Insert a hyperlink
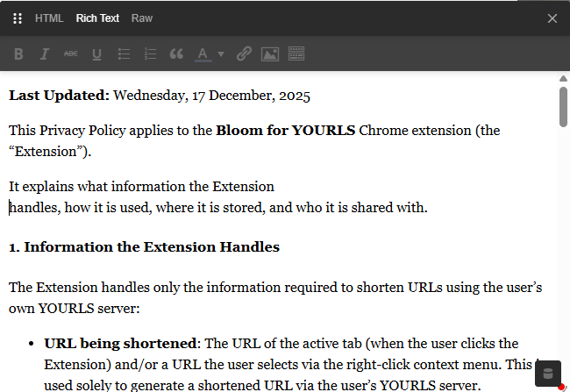This screenshot has height=392, width=570. [x=244, y=54]
